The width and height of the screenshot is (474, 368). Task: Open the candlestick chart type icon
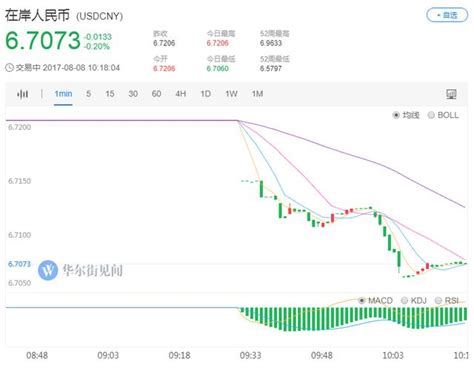[x=23, y=94]
